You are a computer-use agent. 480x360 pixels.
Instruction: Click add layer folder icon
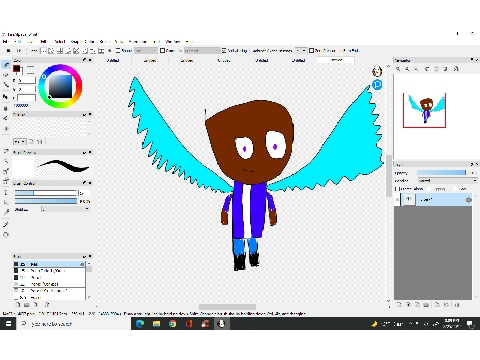pyautogui.click(x=426, y=304)
